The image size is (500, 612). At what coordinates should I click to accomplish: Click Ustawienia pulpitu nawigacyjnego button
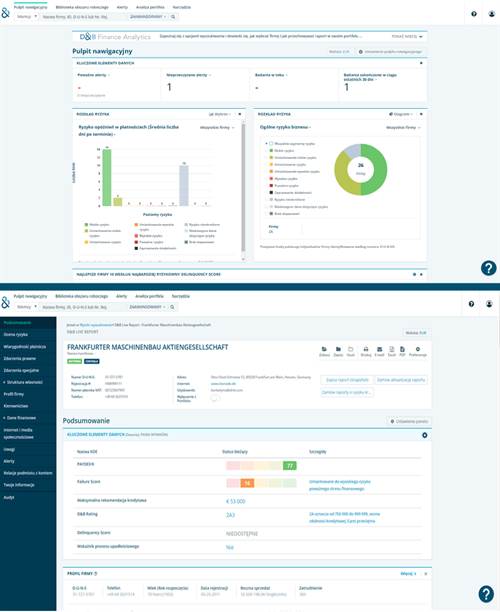click(390, 52)
